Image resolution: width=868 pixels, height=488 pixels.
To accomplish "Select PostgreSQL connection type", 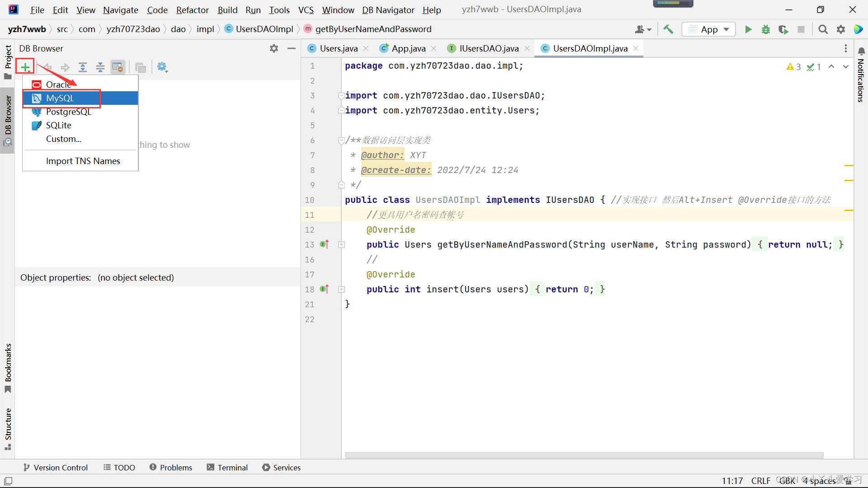I will (80, 112).
